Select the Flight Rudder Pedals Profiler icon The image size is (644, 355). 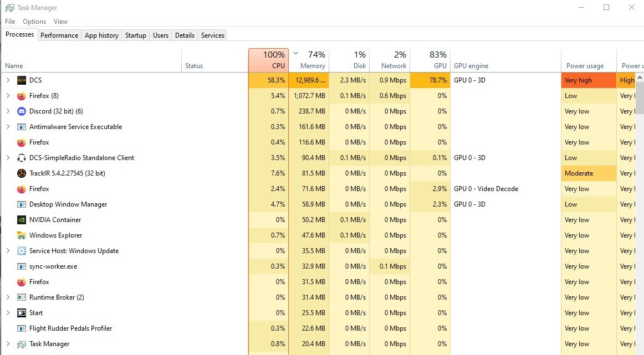22,328
